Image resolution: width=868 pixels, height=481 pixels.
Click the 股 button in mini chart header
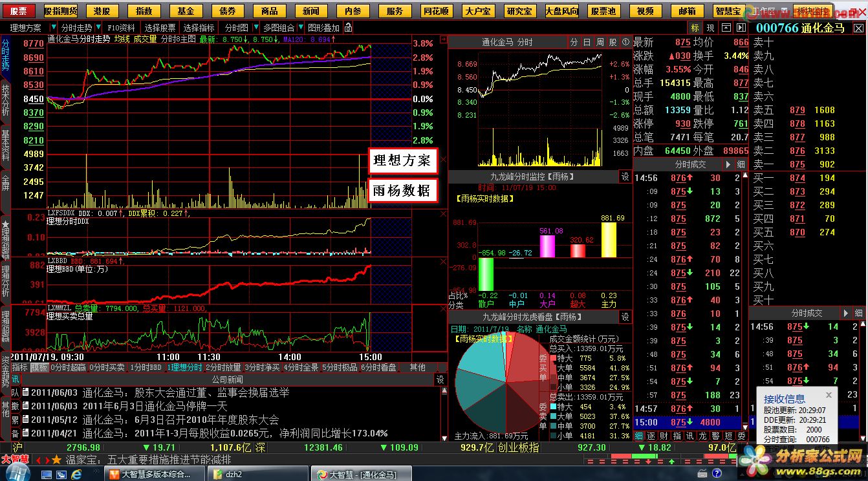tap(613, 42)
